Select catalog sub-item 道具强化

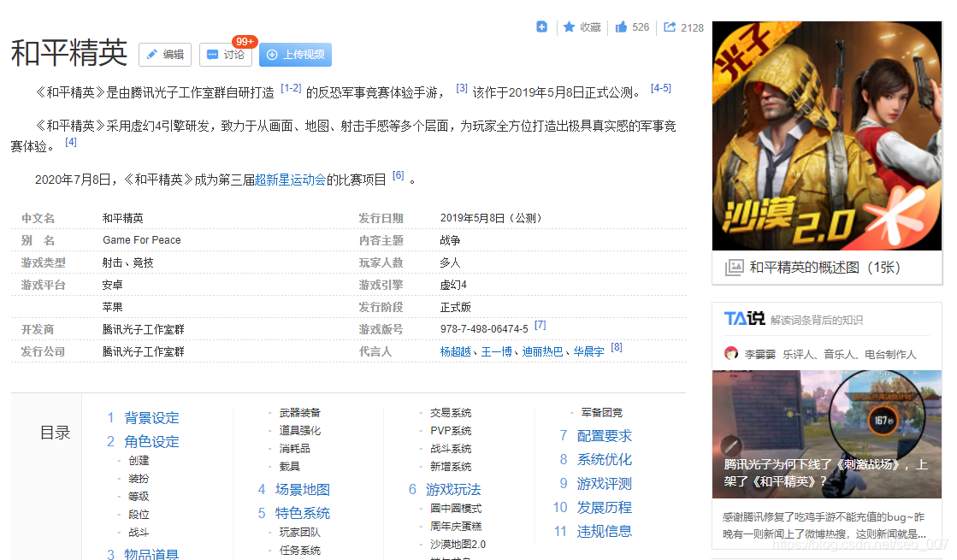tap(299, 430)
